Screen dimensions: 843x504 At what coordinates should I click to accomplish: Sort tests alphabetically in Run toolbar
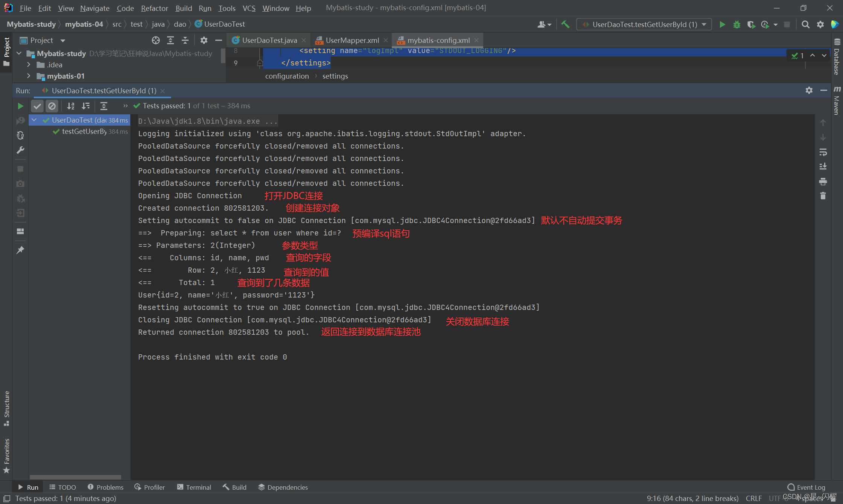coord(70,106)
